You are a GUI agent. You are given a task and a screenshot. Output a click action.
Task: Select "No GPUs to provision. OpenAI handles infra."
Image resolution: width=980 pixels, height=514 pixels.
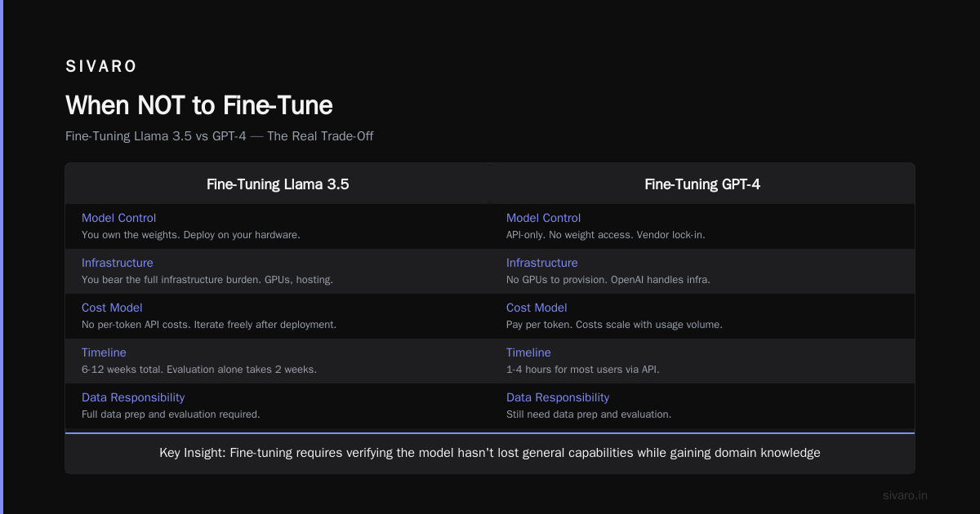pyautogui.click(x=608, y=280)
